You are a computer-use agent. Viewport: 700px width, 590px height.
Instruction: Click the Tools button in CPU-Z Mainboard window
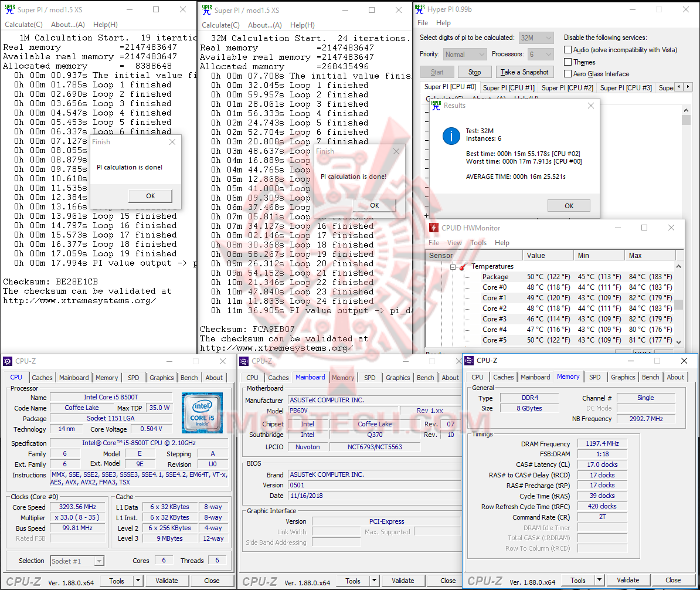coord(353,581)
